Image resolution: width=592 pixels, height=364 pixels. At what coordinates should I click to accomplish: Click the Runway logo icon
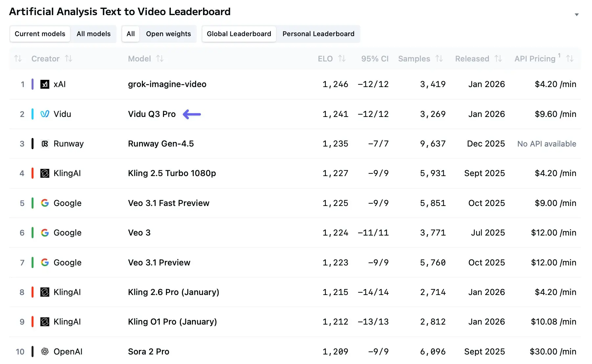[x=45, y=144]
